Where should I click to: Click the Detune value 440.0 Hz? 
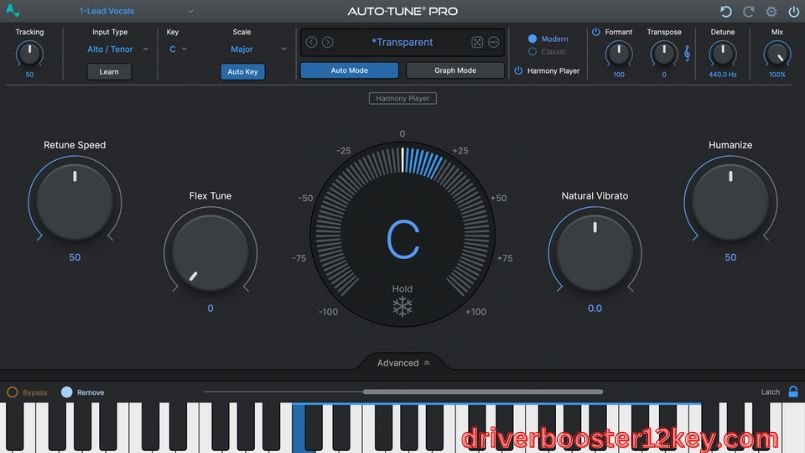pyautogui.click(x=722, y=74)
